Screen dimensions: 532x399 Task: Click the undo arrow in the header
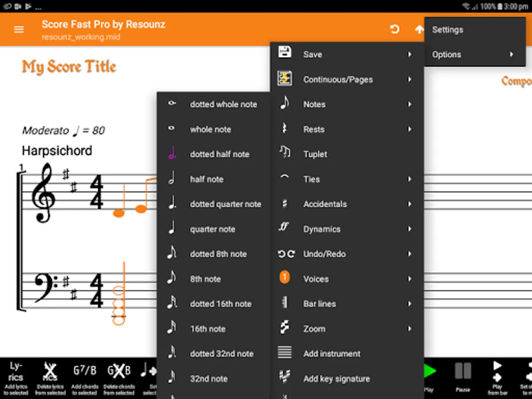point(394,29)
